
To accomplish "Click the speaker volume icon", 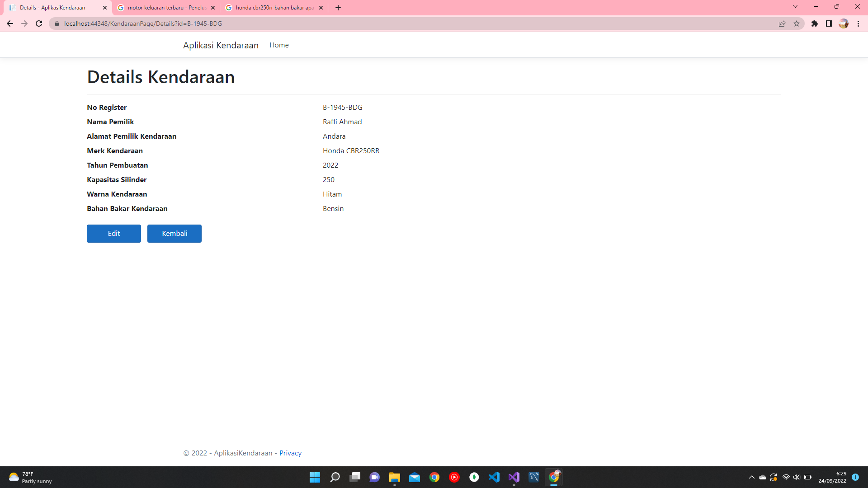I will click(x=796, y=477).
